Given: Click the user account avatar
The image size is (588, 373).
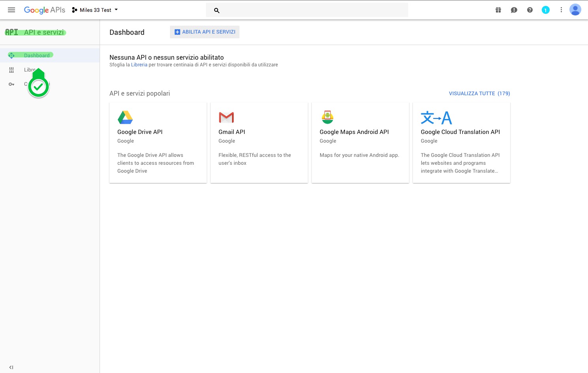Looking at the screenshot, I should (575, 10).
